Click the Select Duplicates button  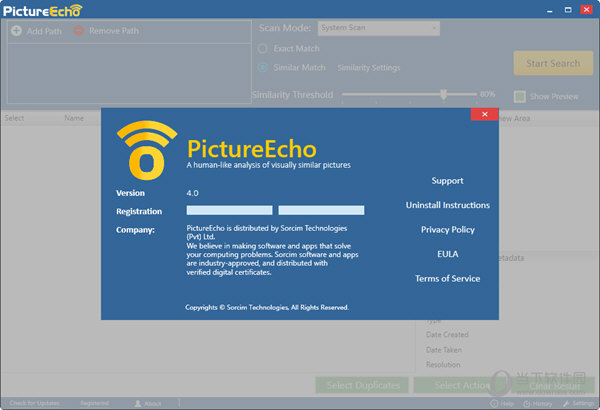(362, 385)
